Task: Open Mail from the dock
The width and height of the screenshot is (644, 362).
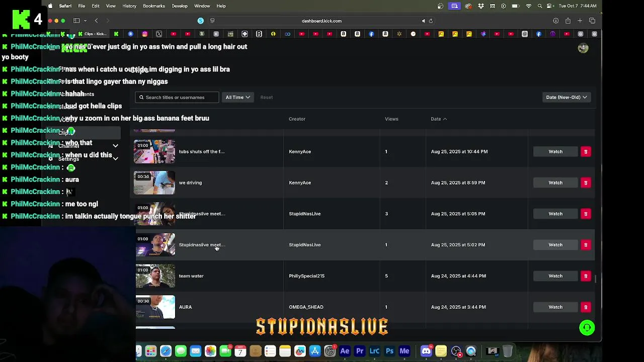Action: tap(195, 351)
